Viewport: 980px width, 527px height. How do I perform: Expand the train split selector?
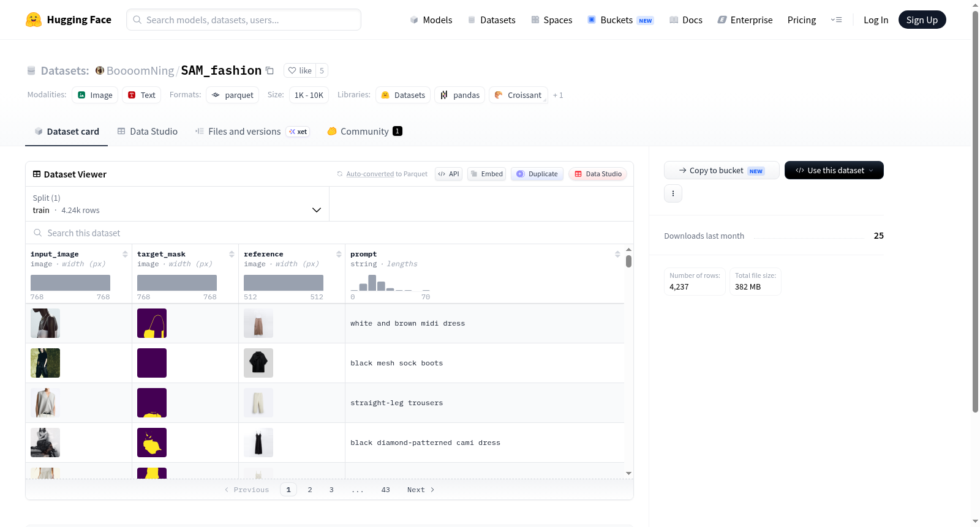click(x=178, y=204)
